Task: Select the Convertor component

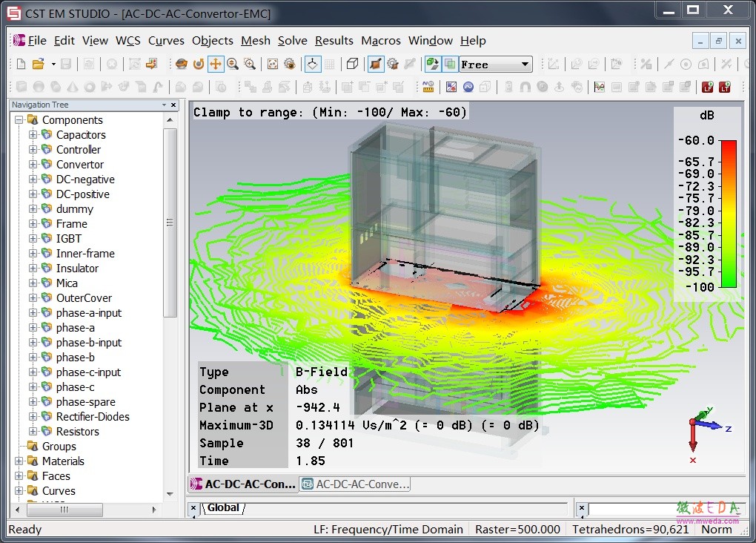Action: point(79,165)
